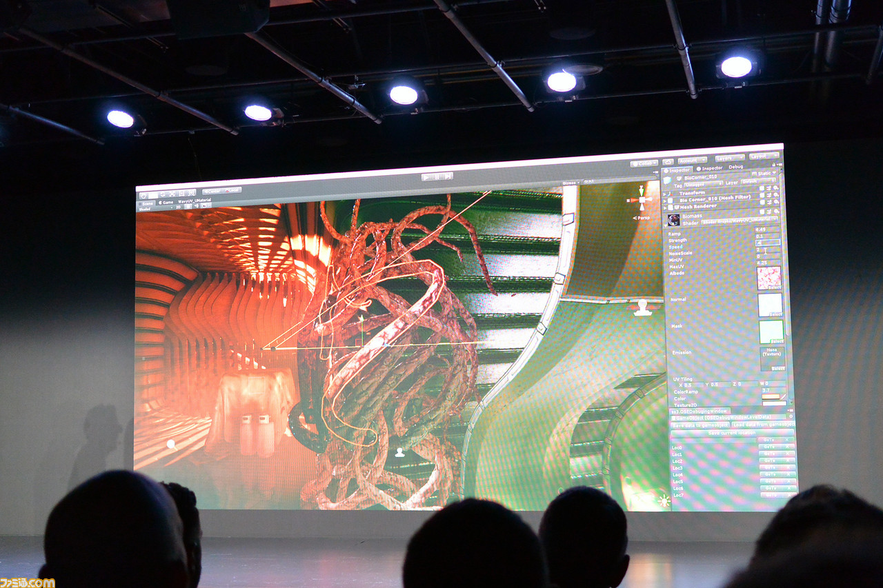The width and height of the screenshot is (883, 588).
Task: Open the Mesh Filter preset icon
Action: pos(768,195)
